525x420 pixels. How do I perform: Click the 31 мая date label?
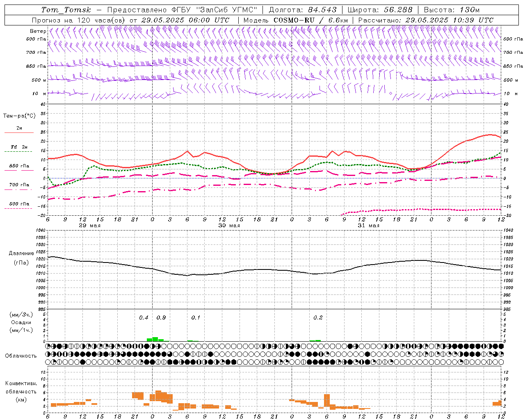tap(368, 226)
